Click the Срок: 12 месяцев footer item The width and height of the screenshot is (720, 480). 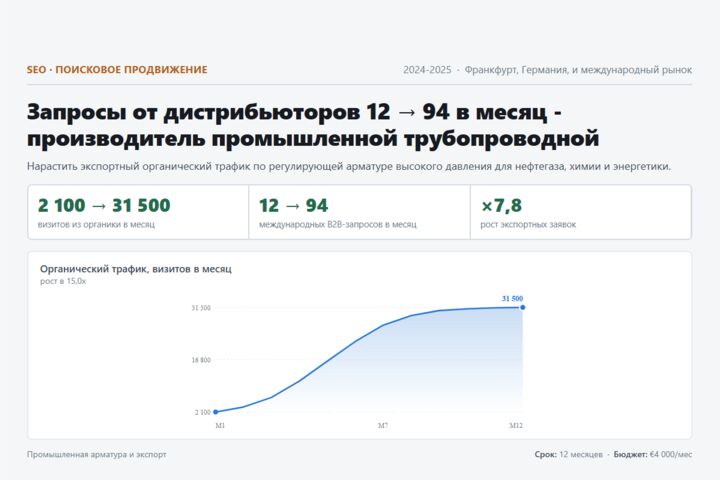point(568,454)
